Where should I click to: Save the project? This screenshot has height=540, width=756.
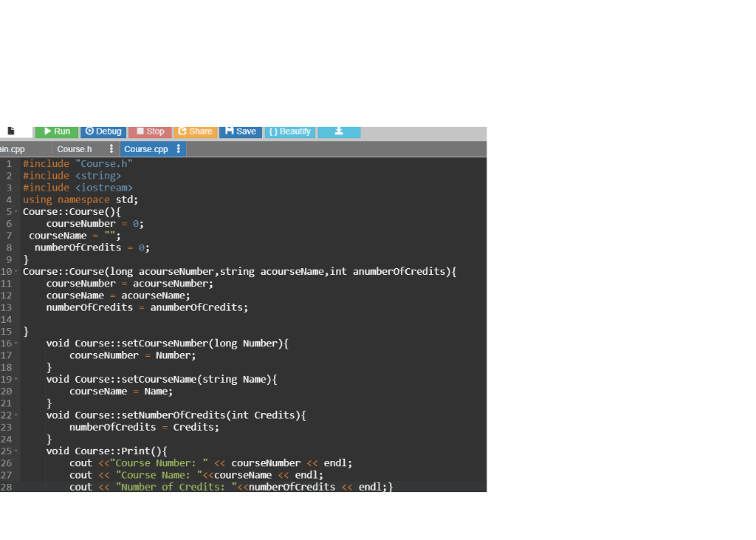[241, 131]
